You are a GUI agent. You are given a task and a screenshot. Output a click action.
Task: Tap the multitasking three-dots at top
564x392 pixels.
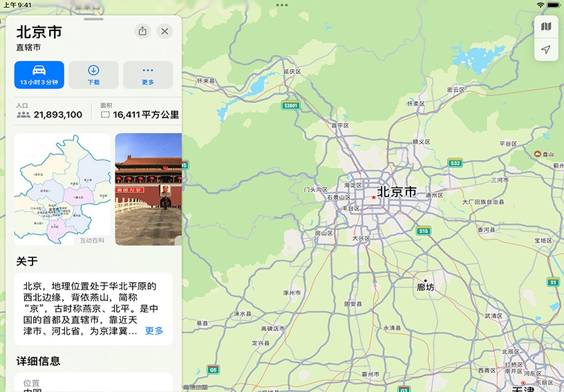(282, 5)
